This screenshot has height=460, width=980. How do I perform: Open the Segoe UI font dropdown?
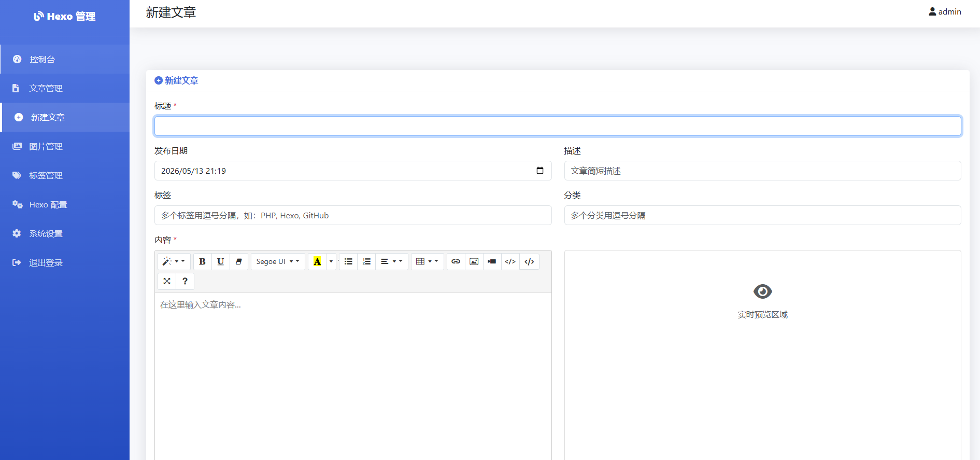click(278, 261)
